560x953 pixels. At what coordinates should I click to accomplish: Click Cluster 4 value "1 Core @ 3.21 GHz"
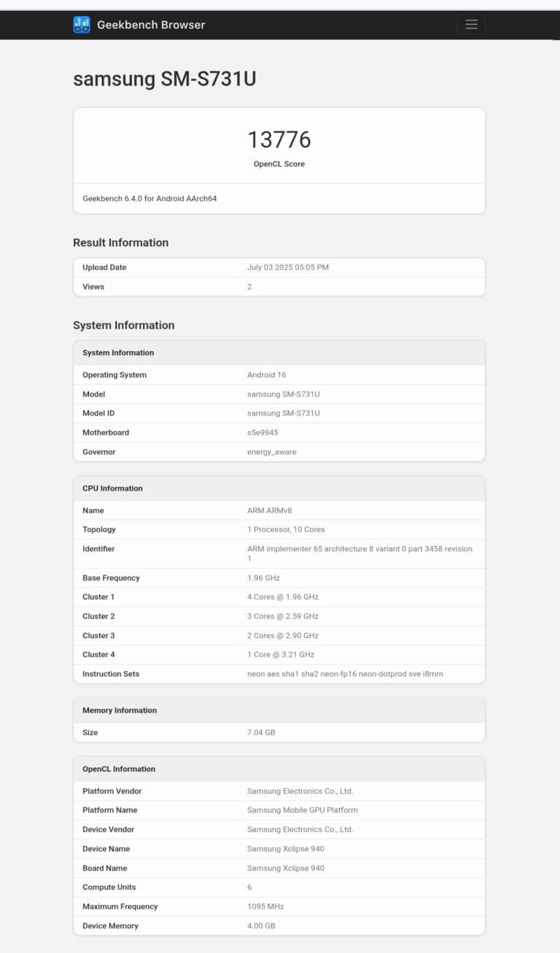click(283, 654)
